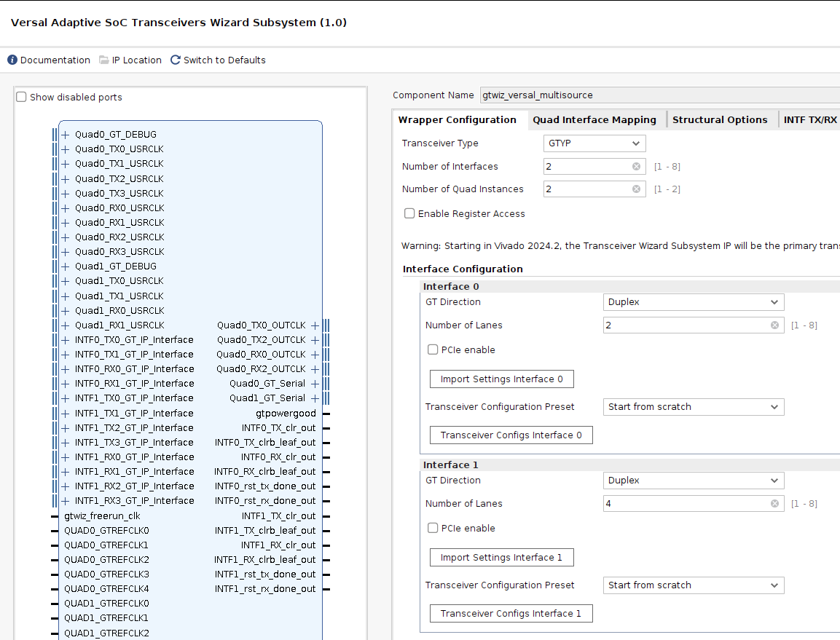The width and height of the screenshot is (840, 640).
Task: Clear the Number of Interfaces field
Action: click(x=636, y=167)
